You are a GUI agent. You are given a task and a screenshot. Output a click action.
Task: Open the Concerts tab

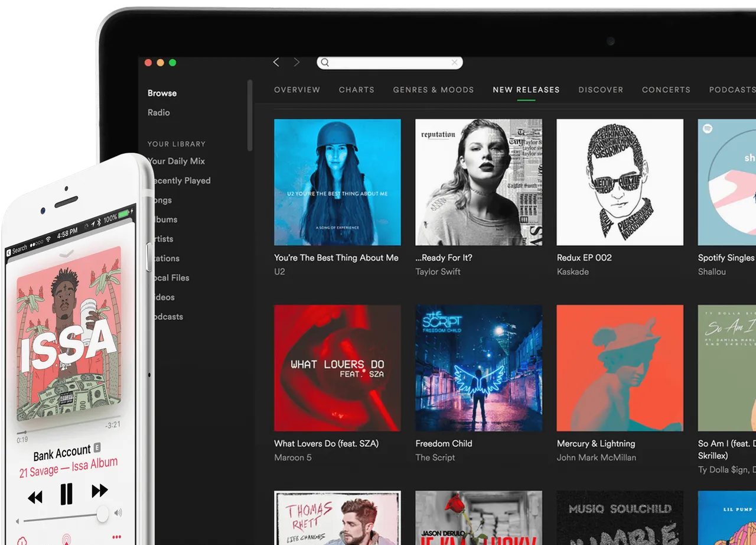coord(666,90)
